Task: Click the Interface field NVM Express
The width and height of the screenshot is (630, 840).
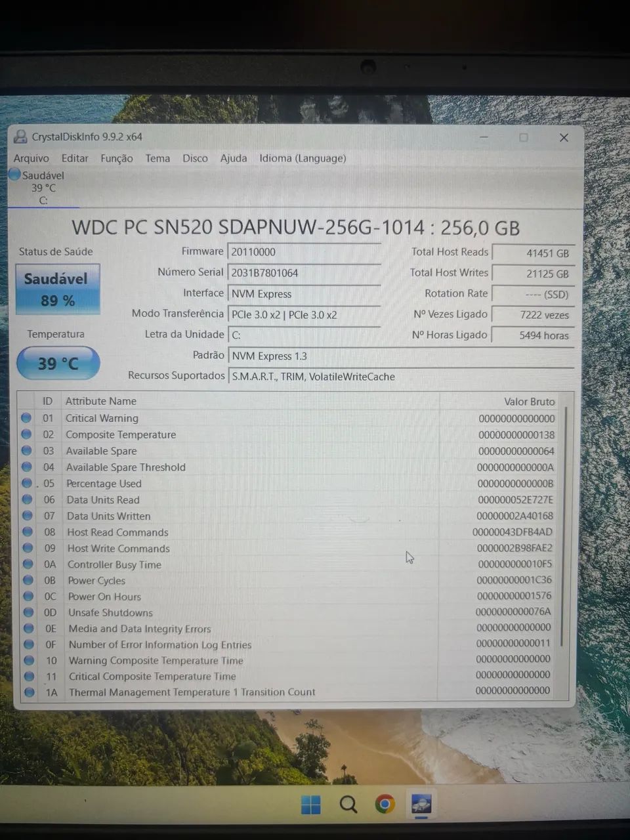Action: (304, 294)
